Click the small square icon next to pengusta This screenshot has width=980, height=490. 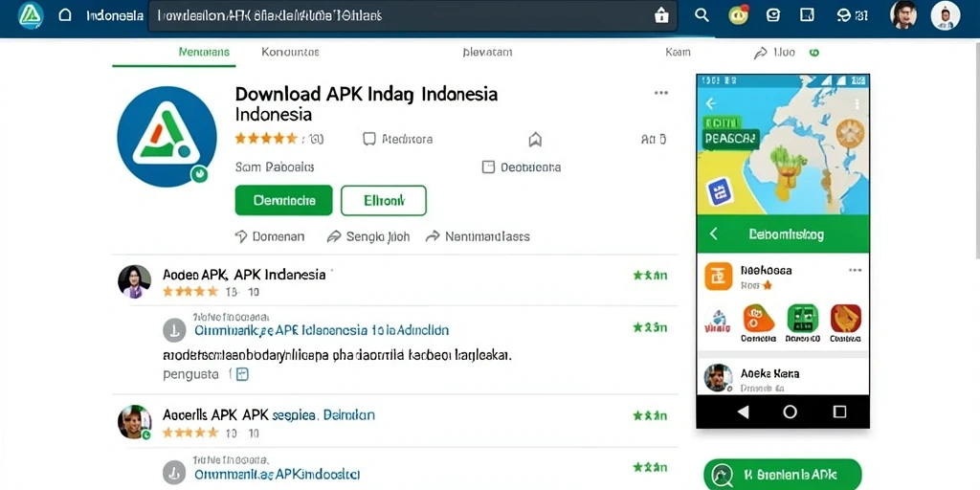[242, 374]
